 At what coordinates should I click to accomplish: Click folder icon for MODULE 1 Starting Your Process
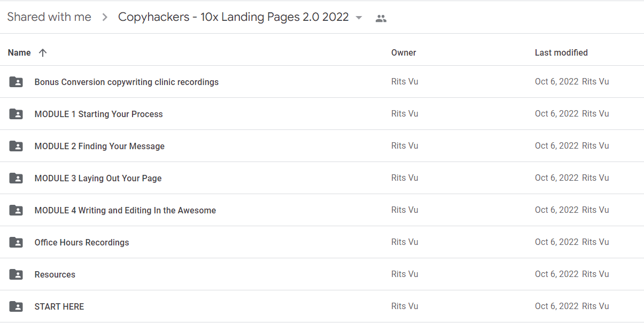[x=16, y=114]
